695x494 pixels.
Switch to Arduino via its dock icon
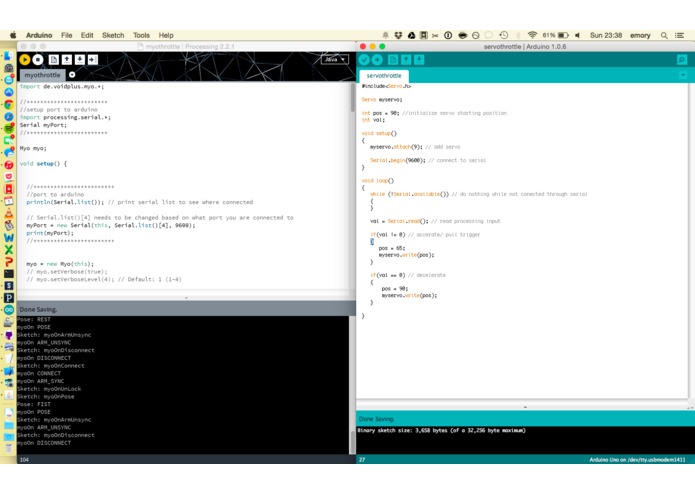coord(9,310)
